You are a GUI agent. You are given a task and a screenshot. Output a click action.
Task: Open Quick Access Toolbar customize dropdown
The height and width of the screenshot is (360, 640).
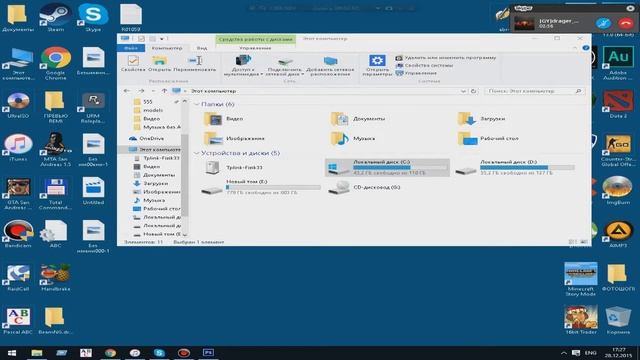pyautogui.click(x=162, y=39)
